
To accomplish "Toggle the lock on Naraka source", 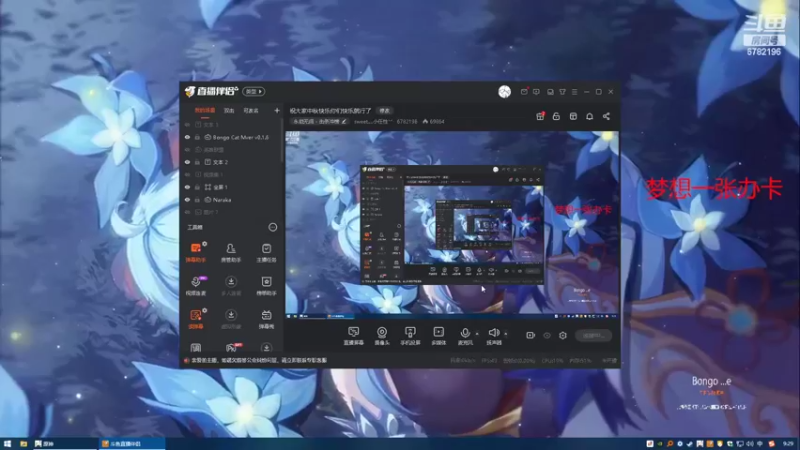I will 197,200.
